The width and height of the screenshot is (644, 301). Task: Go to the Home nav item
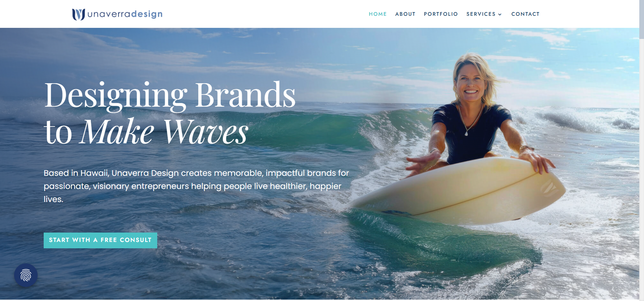tap(378, 14)
